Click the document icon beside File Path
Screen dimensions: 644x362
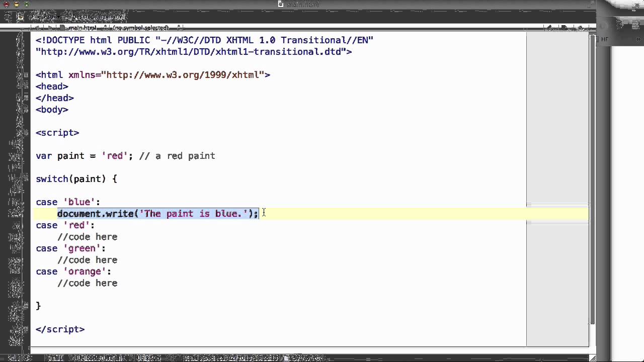(x=20, y=17)
